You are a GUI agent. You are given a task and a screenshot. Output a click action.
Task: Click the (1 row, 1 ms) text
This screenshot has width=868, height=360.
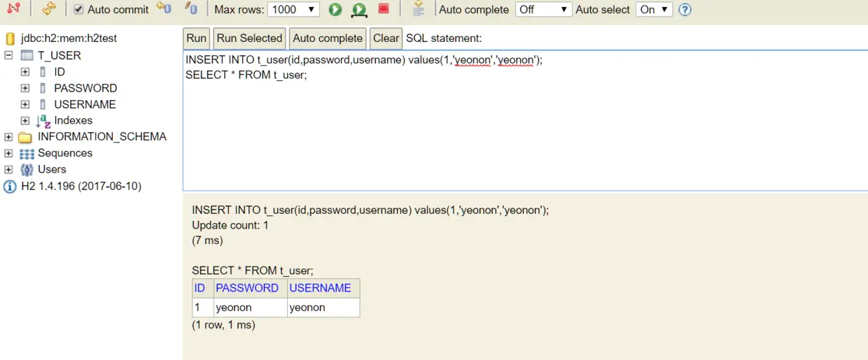click(x=223, y=325)
